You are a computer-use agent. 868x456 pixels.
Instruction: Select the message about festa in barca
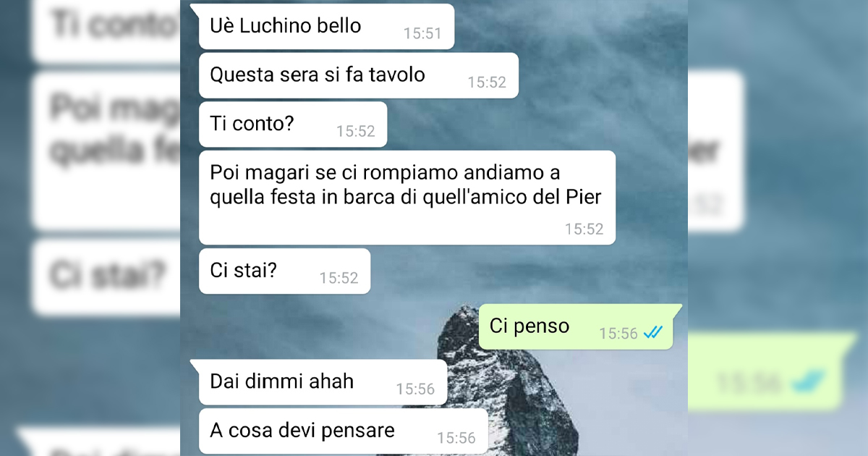click(x=407, y=198)
